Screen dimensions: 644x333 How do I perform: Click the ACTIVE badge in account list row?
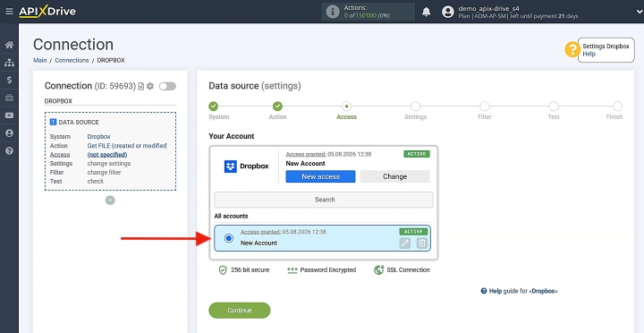413,232
